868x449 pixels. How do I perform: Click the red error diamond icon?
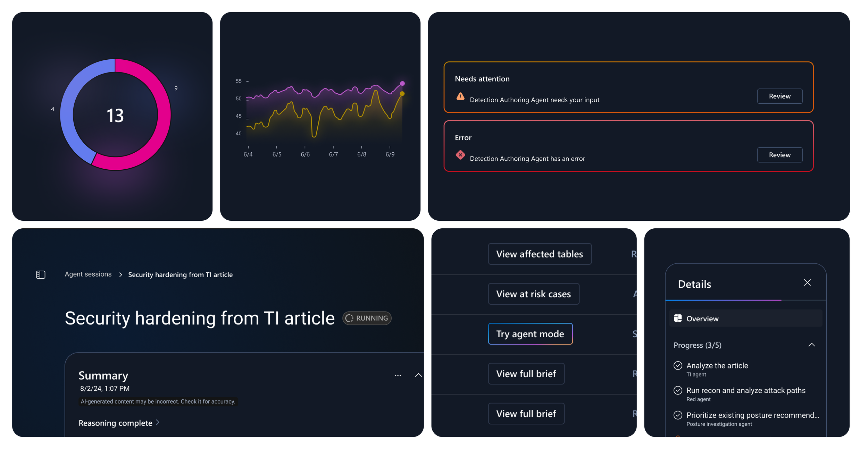coord(460,155)
